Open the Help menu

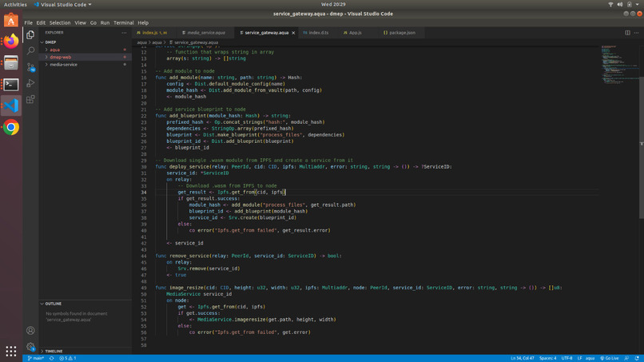143,23
